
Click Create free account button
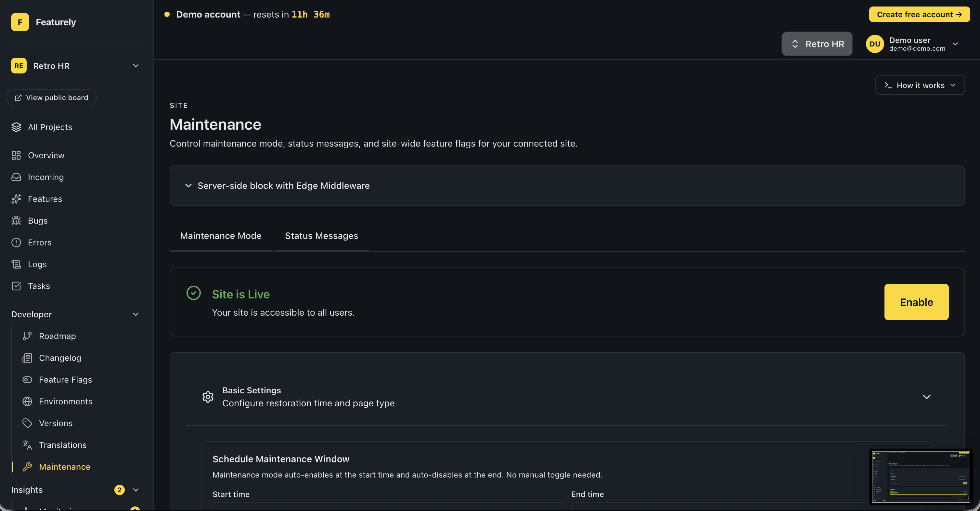pyautogui.click(x=919, y=14)
